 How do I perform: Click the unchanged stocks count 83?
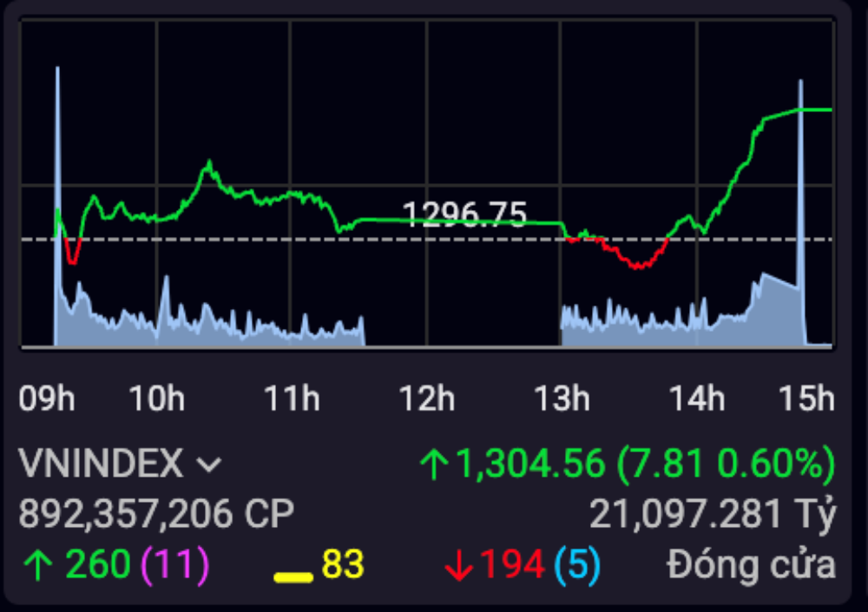tap(343, 565)
